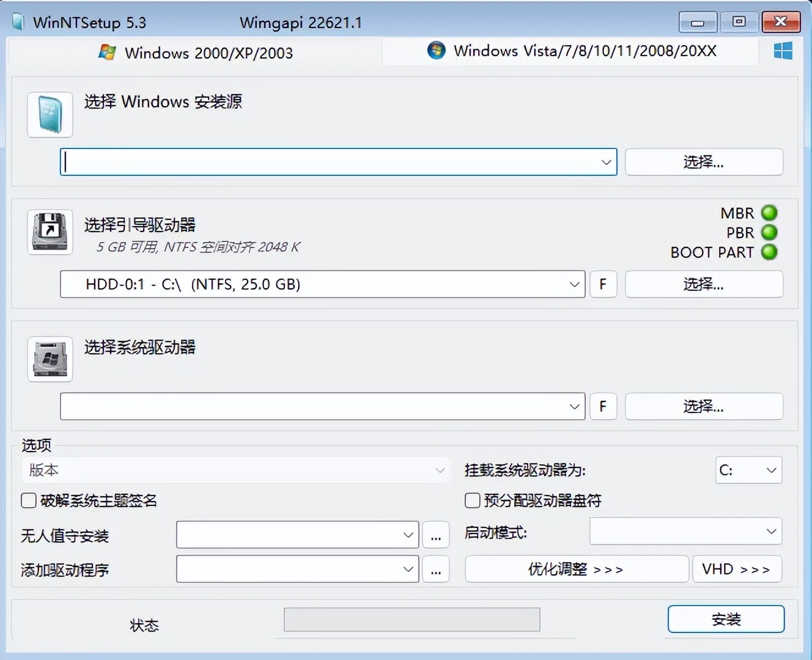The height and width of the screenshot is (660, 812).
Task: Enable the 破解系统主题签名 checkbox
Action: coord(28,501)
